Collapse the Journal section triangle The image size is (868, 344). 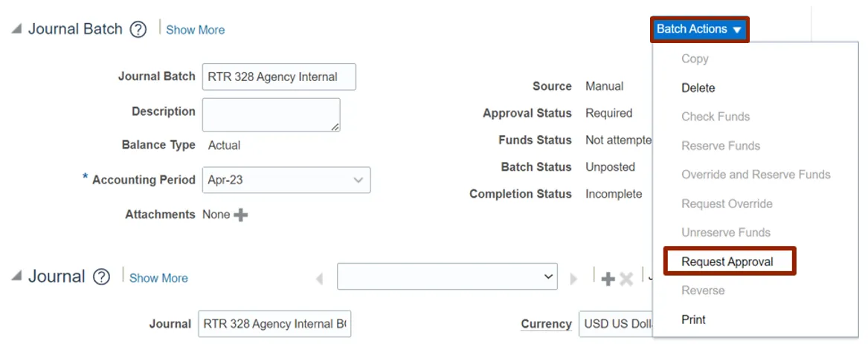pyautogui.click(x=16, y=276)
